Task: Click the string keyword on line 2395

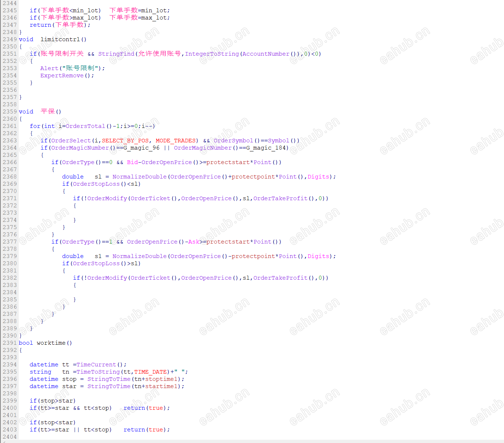Action: coord(40,372)
